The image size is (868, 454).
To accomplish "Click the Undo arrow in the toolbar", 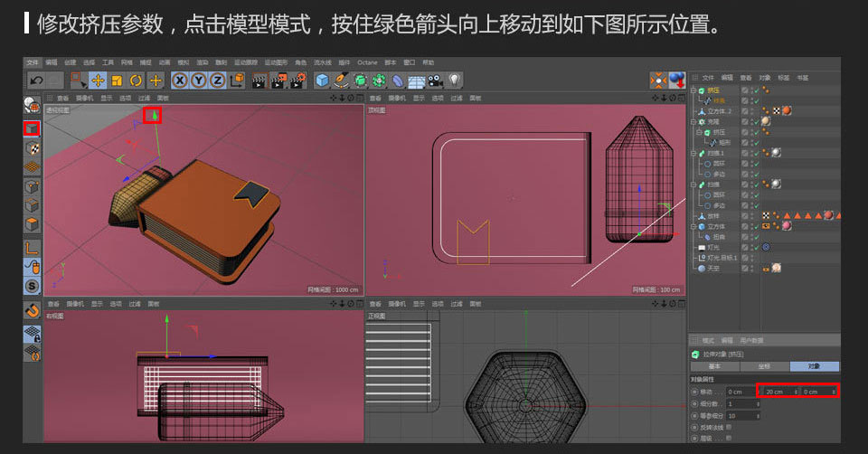I will [36, 80].
